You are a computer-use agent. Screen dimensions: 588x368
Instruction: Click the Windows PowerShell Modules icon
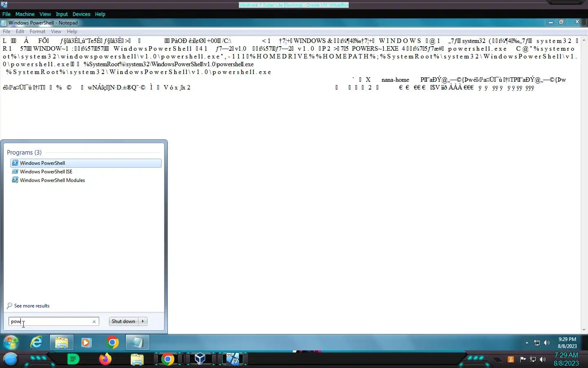point(15,180)
